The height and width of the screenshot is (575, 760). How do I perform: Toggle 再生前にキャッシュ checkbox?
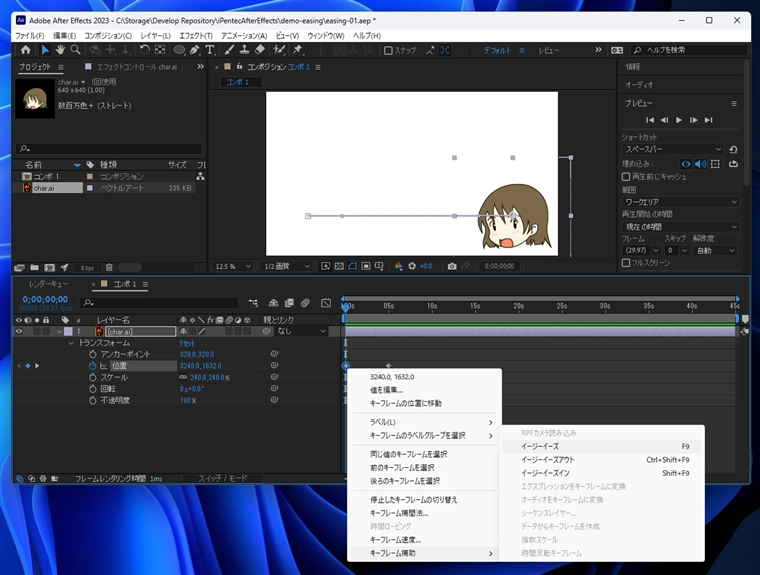coord(626,176)
